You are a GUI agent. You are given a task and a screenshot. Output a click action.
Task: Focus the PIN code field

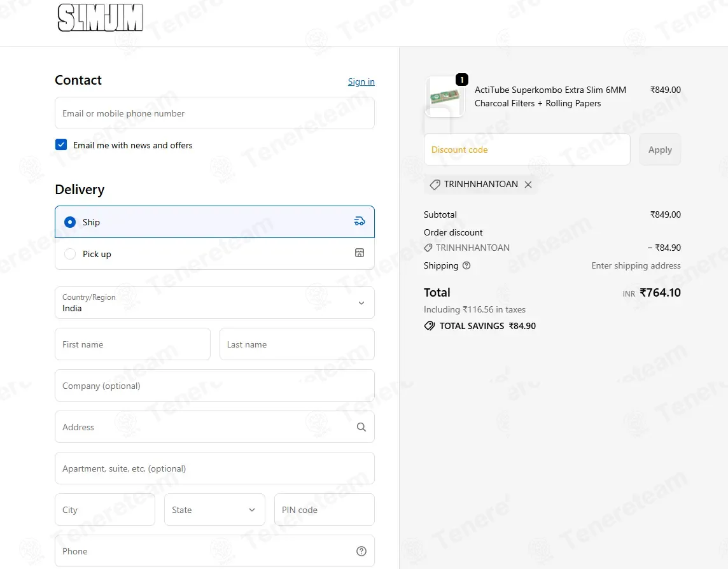[x=324, y=510]
